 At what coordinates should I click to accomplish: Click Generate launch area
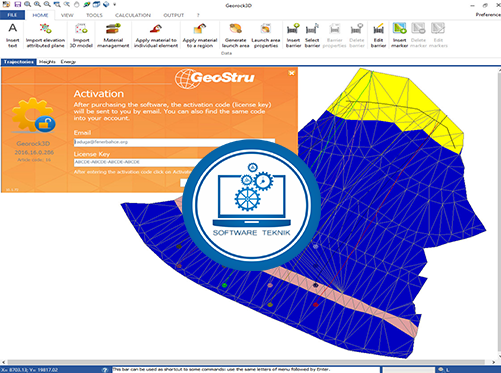pos(235,35)
